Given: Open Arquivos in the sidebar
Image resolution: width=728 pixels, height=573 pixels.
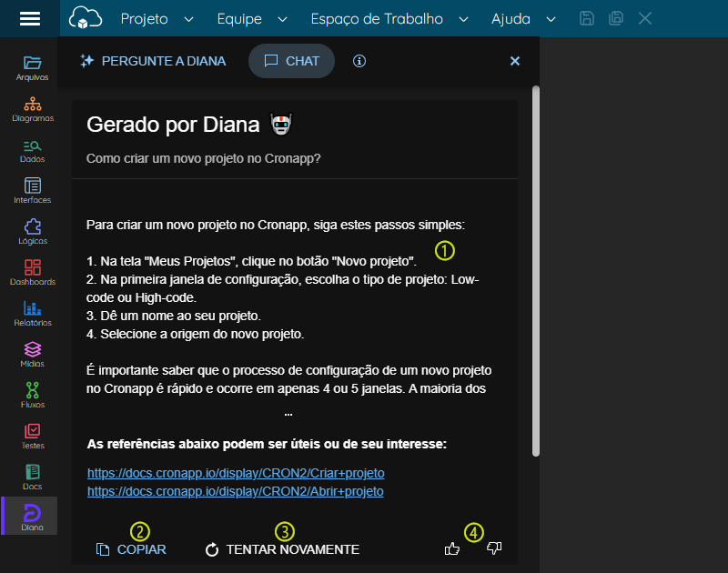Looking at the screenshot, I should pyautogui.click(x=32, y=68).
